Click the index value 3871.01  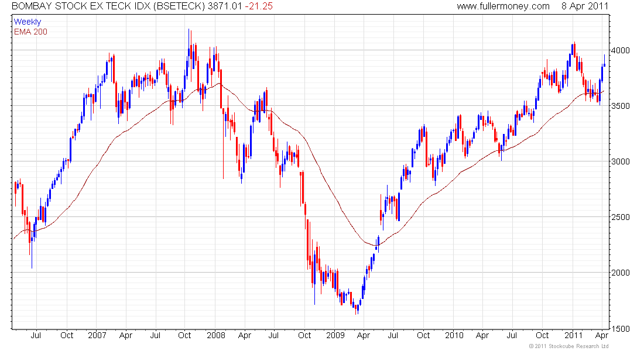click(x=225, y=6)
